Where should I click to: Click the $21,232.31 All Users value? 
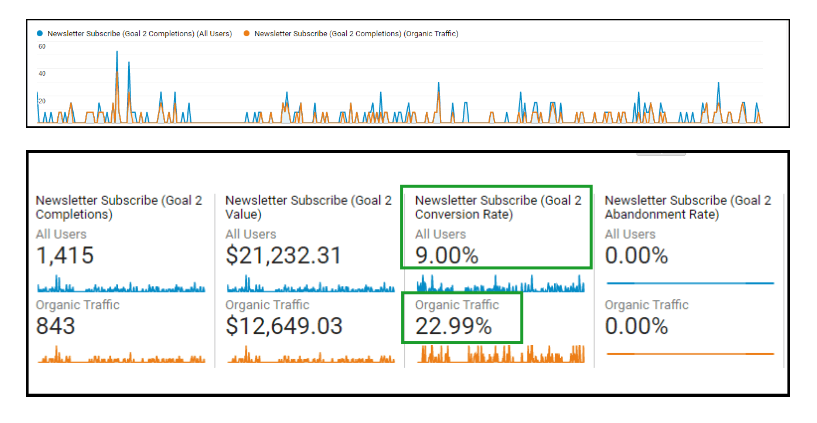tap(283, 256)
